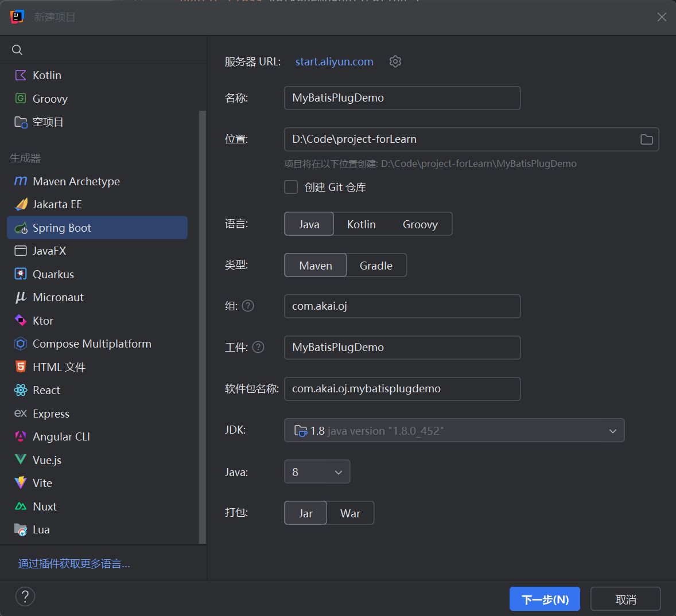Set the build type to Gradle
The height and width of the screenshot is (616, 676).
point(376,266)
